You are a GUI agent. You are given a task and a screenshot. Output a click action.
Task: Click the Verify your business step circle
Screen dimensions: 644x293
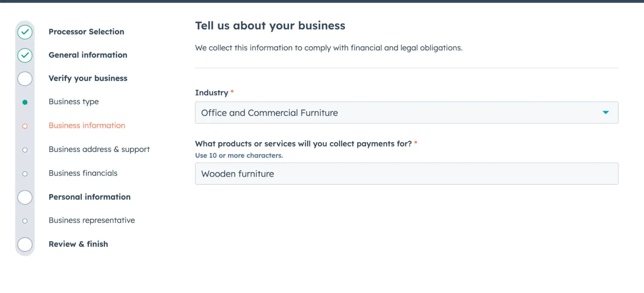25,79
